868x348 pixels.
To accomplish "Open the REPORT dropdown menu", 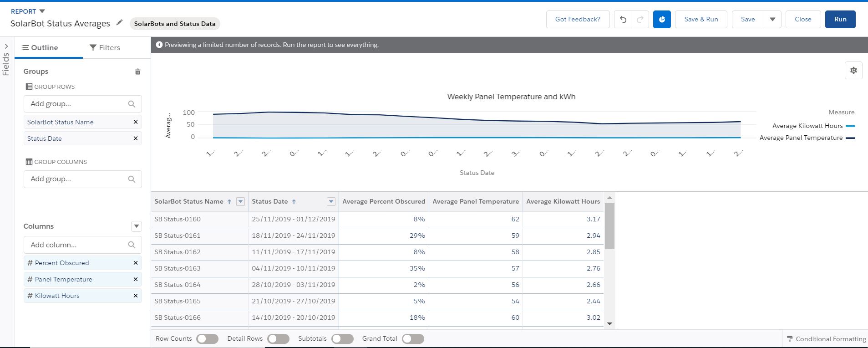I will (42, 11).
